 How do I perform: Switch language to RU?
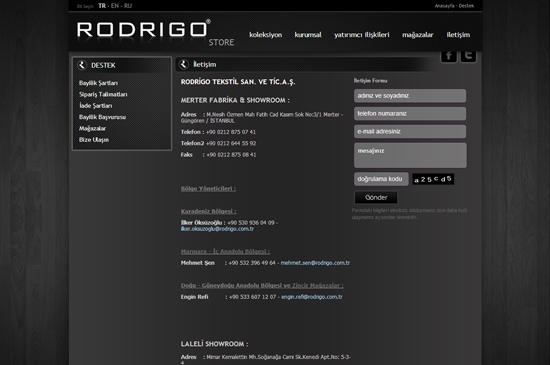coord(128,6)
